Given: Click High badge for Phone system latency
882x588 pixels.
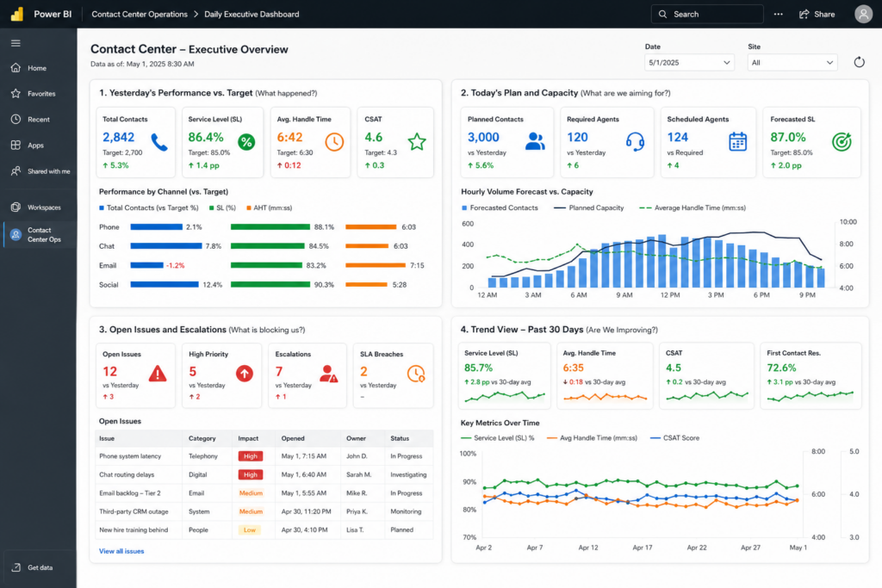Looking at the screenshot, I should (x=251, y=456).
